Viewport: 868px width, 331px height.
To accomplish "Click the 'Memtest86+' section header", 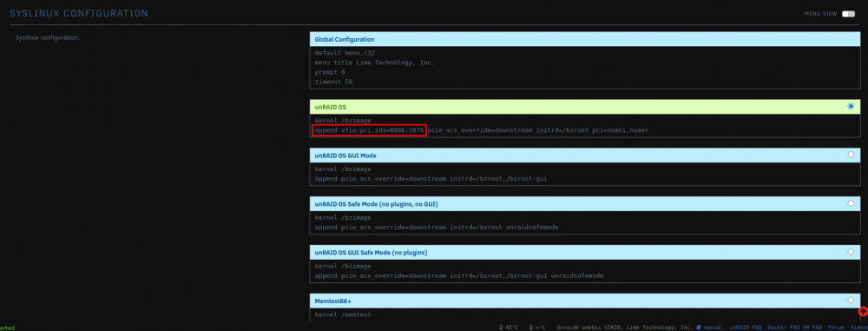I will (x=585, y=301).
